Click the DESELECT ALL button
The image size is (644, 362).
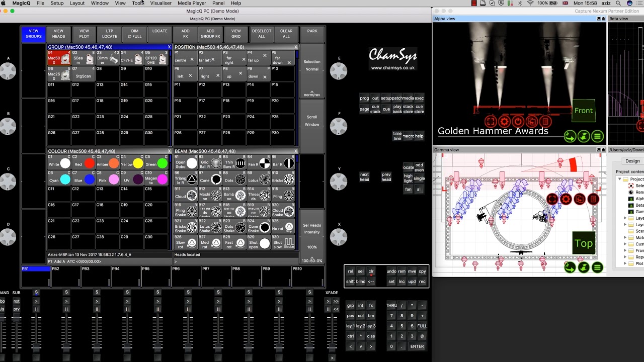tap(262, 34)
